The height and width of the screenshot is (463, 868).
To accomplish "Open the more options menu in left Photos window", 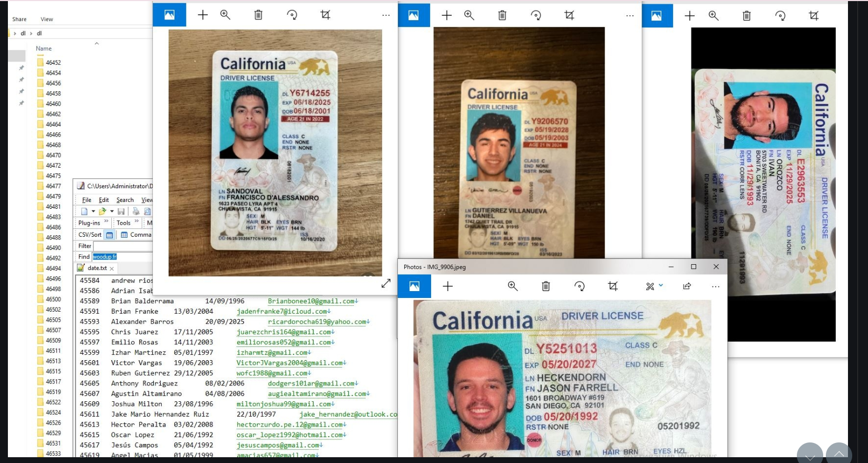I will pos(386,15).
